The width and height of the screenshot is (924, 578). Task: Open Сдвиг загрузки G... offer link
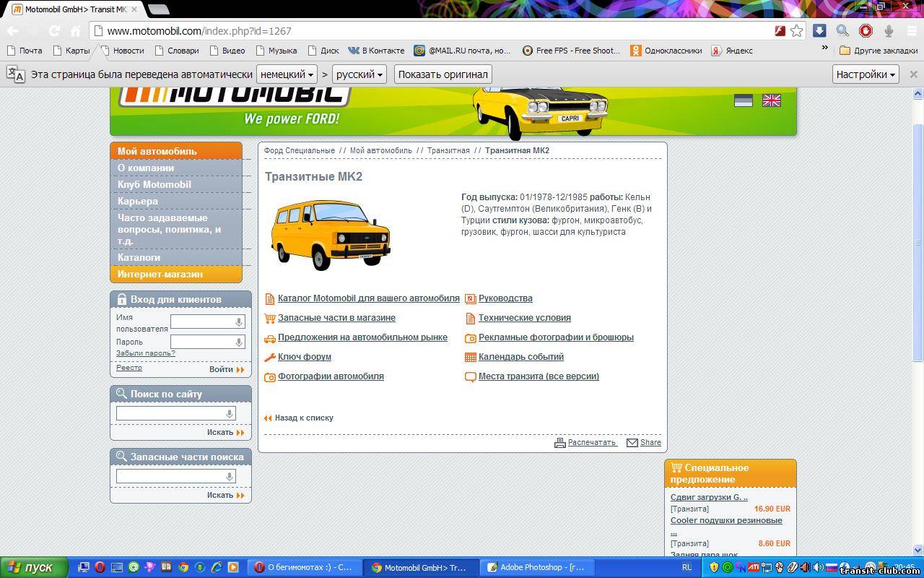(x=709, y=497)
